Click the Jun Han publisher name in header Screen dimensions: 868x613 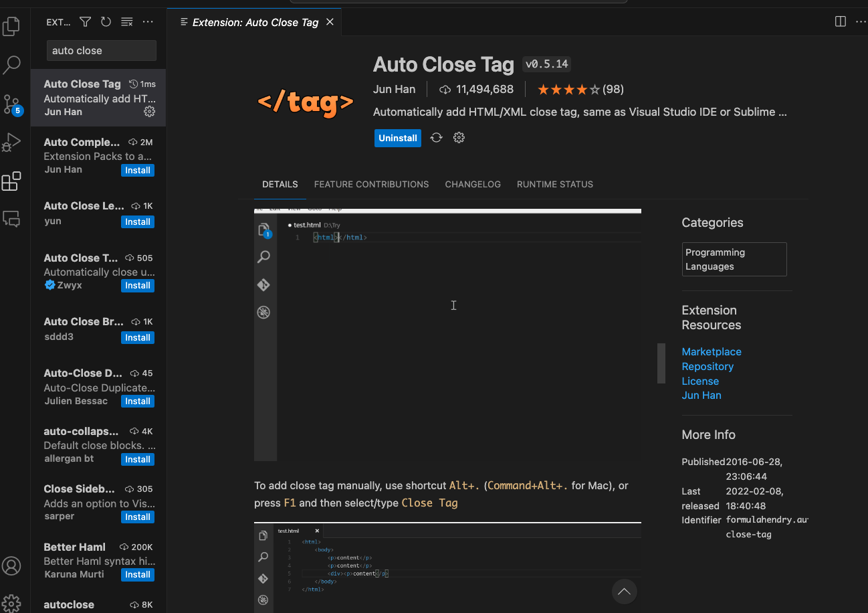point(394,89)
